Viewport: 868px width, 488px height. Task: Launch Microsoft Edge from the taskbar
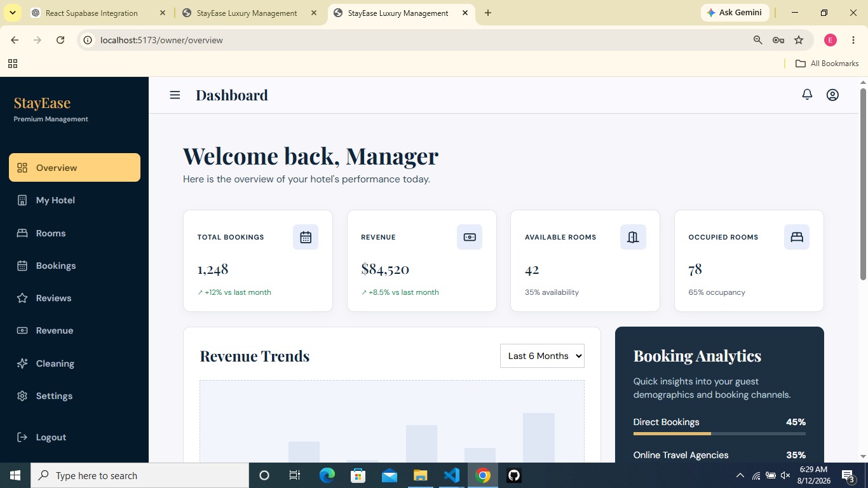tap(327, 475)
